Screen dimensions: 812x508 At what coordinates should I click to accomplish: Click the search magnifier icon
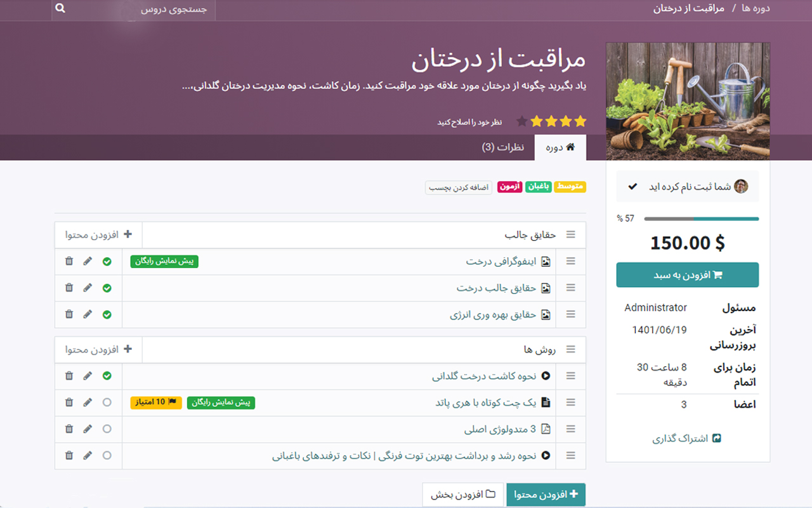pyautogui.click(x=60, y=8)
